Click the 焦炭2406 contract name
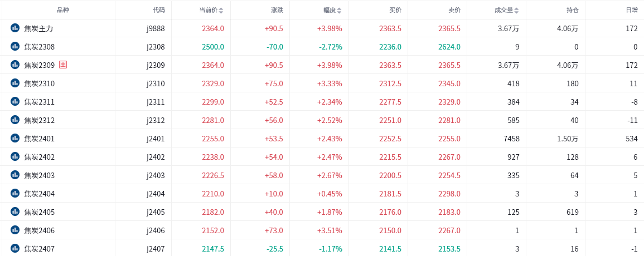This screenshot has height=256, width=644. 39,230
